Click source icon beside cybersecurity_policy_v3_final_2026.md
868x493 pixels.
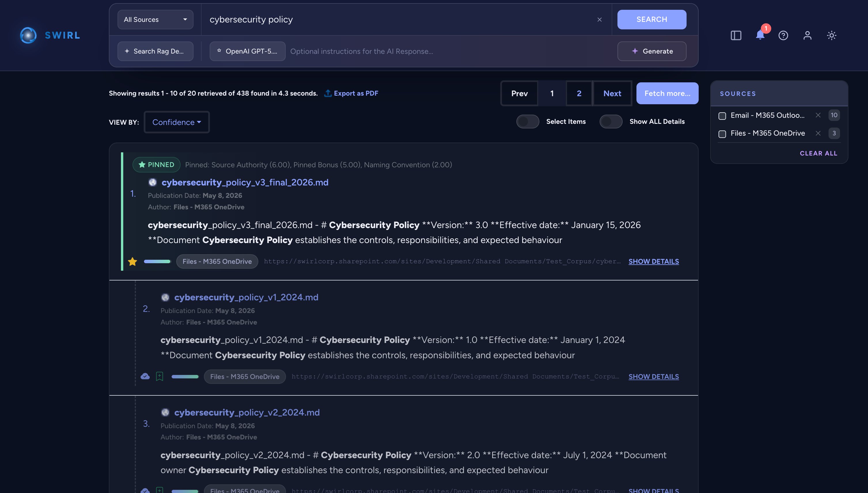[153, 182]
